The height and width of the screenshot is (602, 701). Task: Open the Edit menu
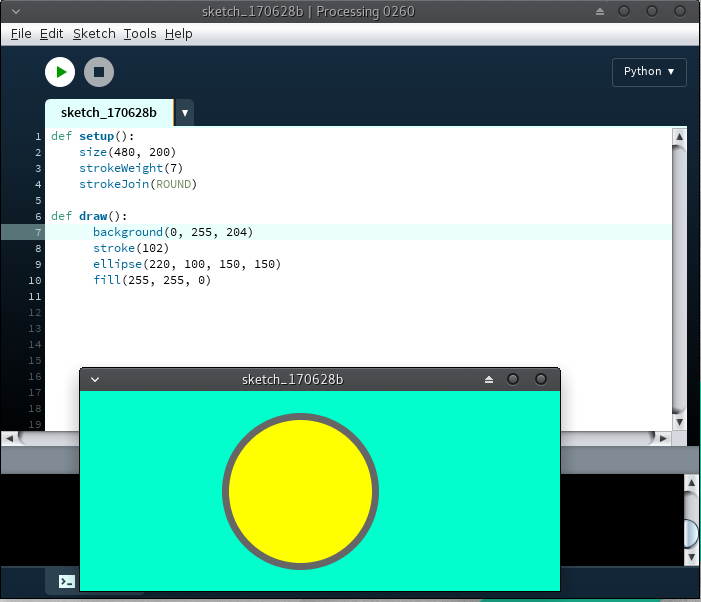pos(51,34)
